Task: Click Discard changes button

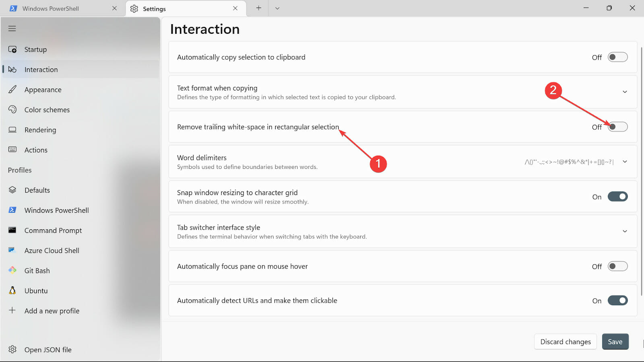Action: click(x=566, y=341)
